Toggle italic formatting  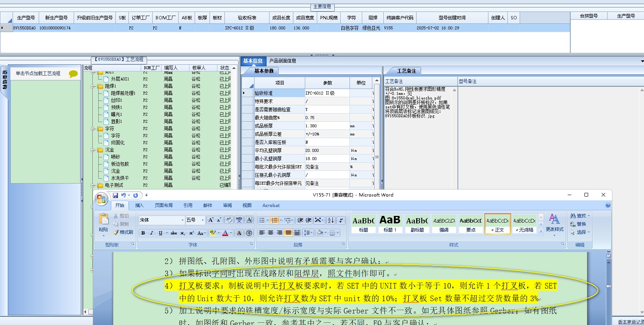[x=152, y=233]
